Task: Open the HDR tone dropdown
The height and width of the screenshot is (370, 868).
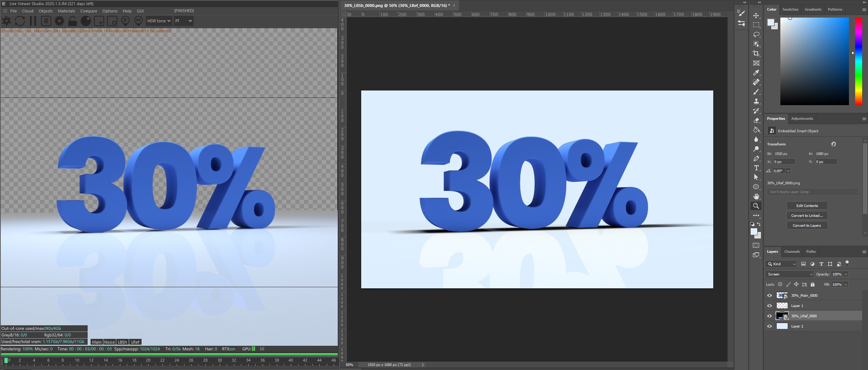Action: point(159,21)
